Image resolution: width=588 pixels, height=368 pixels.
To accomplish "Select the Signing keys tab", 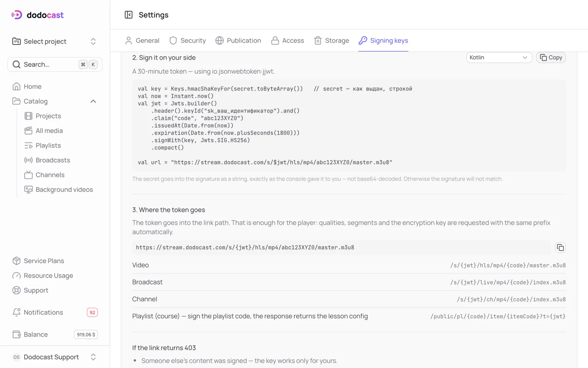I will pyautogui.click(x=383, y=40).
